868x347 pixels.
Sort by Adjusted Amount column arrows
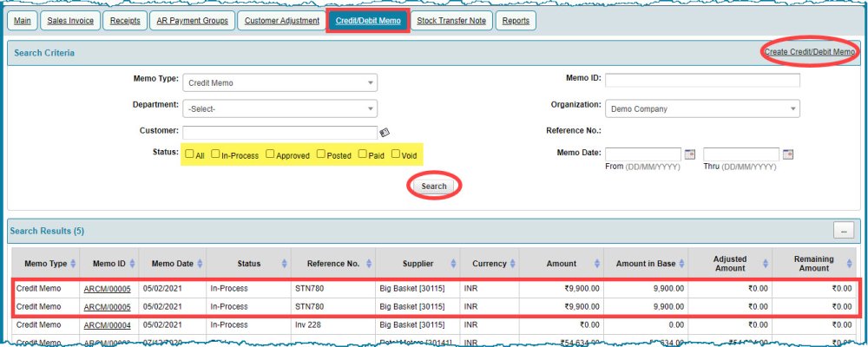[766, 264]
